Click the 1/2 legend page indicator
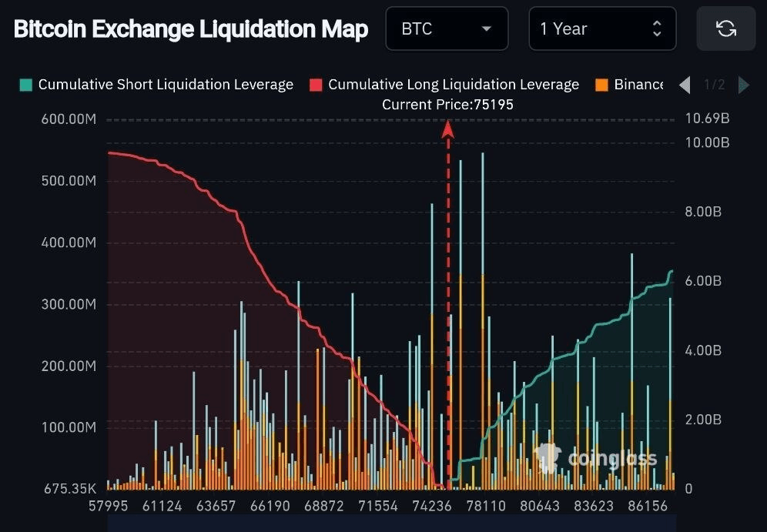The image size is (767, 532). [715, 85]
